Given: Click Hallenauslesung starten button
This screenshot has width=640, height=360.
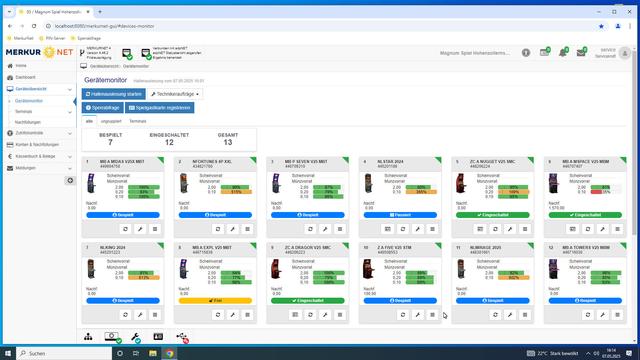Looking at the screenshot, I should point(113,94).
